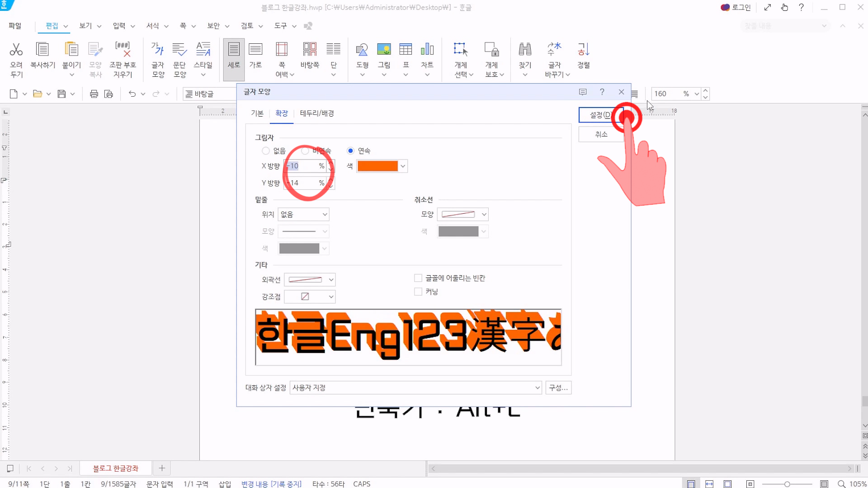Insert a 표 table from the ribbon
868x488 pixels.
[x=406, y=50]
